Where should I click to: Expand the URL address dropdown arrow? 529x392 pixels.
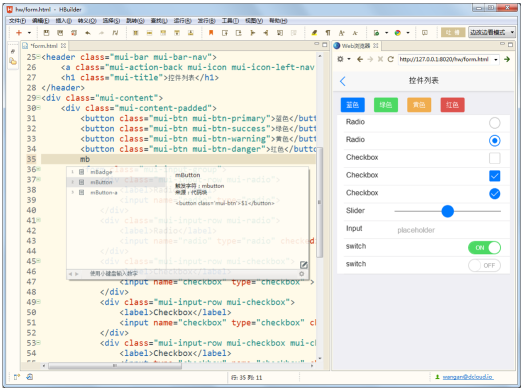click(x=496, y=59)
